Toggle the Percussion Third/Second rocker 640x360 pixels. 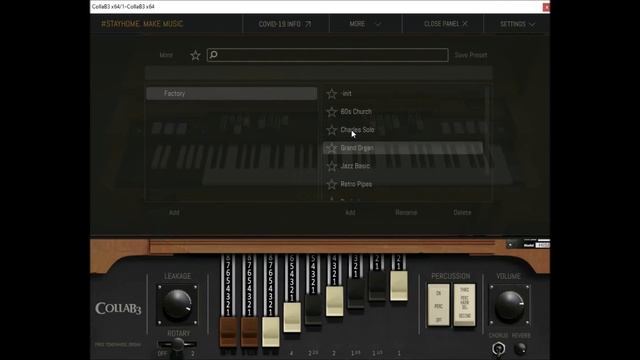464,304
